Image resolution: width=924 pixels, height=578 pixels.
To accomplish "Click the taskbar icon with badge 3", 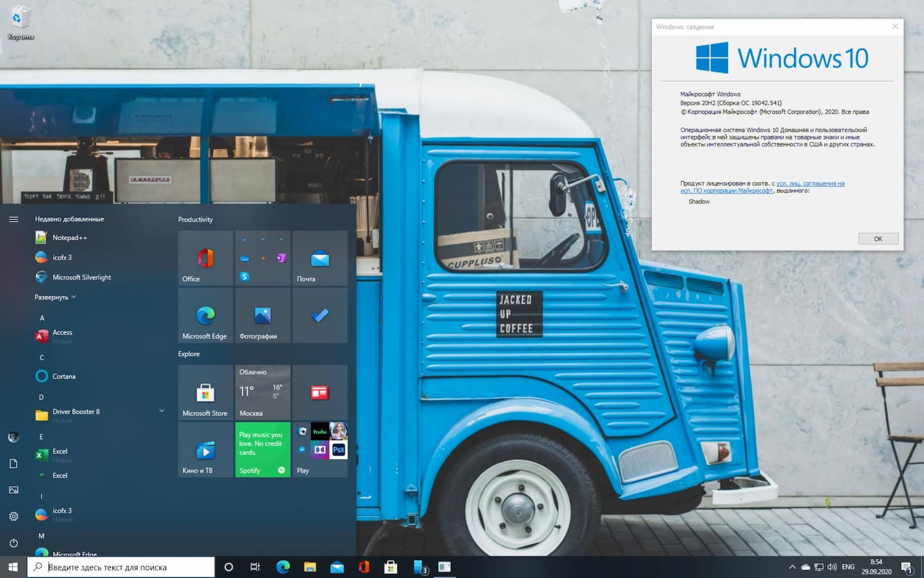I will [x=421, y=567].
